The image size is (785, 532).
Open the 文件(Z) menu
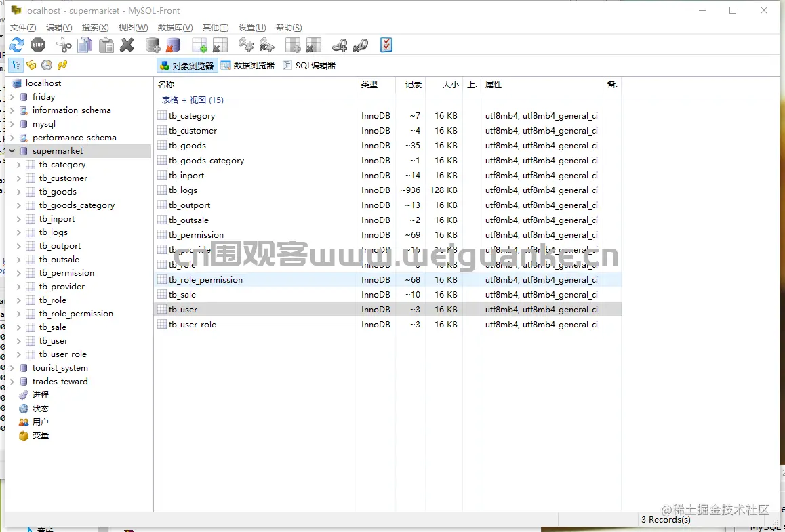click(x=23, y=28)
